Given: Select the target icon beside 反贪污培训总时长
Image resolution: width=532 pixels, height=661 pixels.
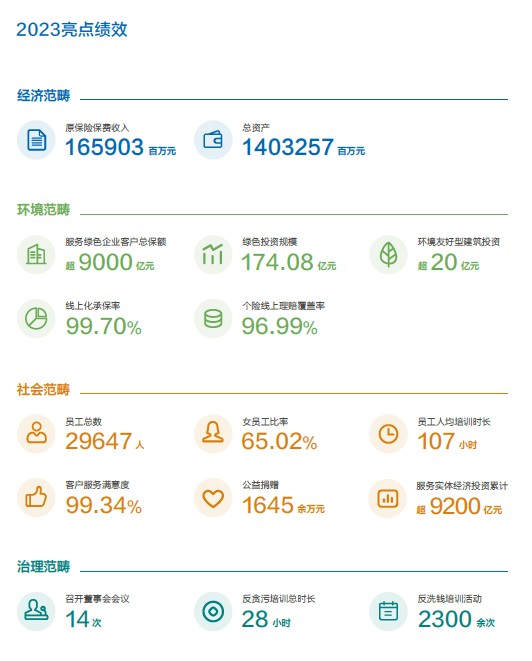Looking at the screenshot, I should (x=213, y=611).
